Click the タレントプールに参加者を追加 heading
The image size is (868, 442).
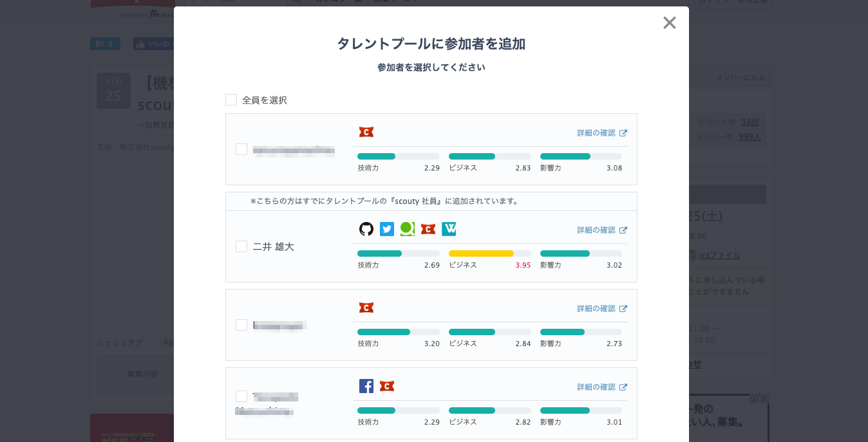click(431, 44)
